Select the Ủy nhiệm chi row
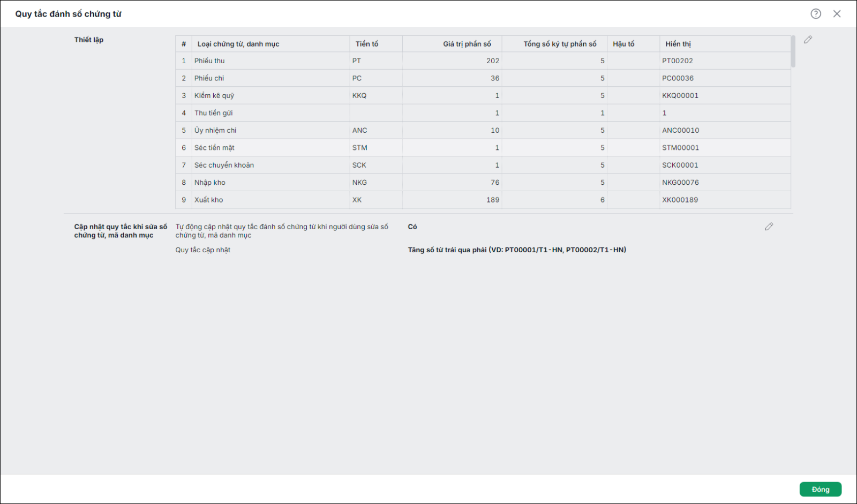 (x=483, y=130)
